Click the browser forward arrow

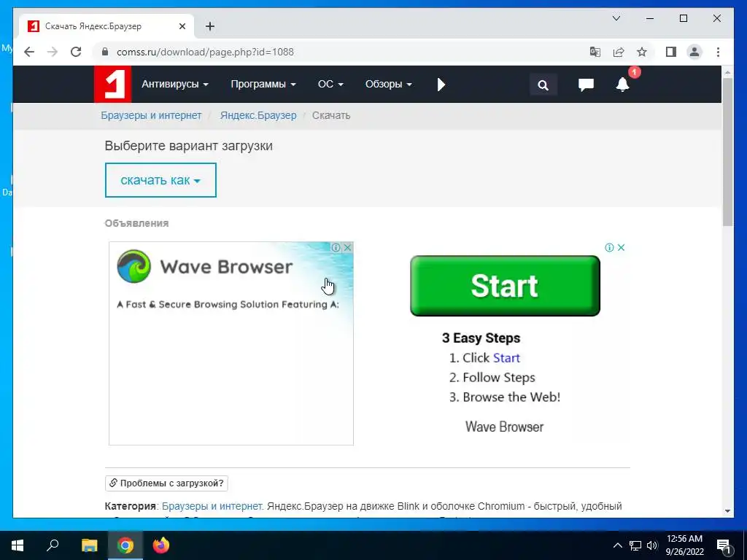tap(53, 52)
